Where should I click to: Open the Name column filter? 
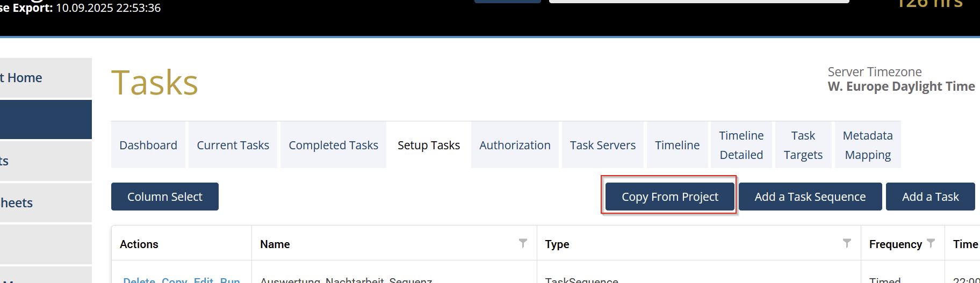(523, 243)
